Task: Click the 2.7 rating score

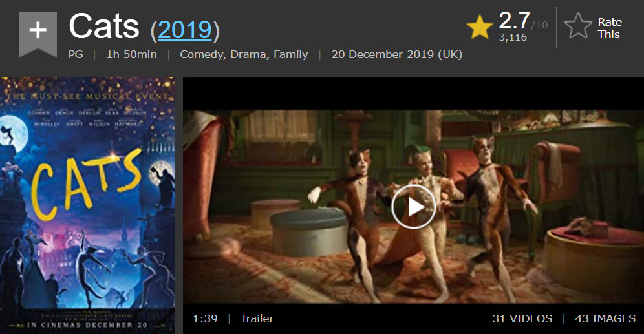Action: point(515,20)
